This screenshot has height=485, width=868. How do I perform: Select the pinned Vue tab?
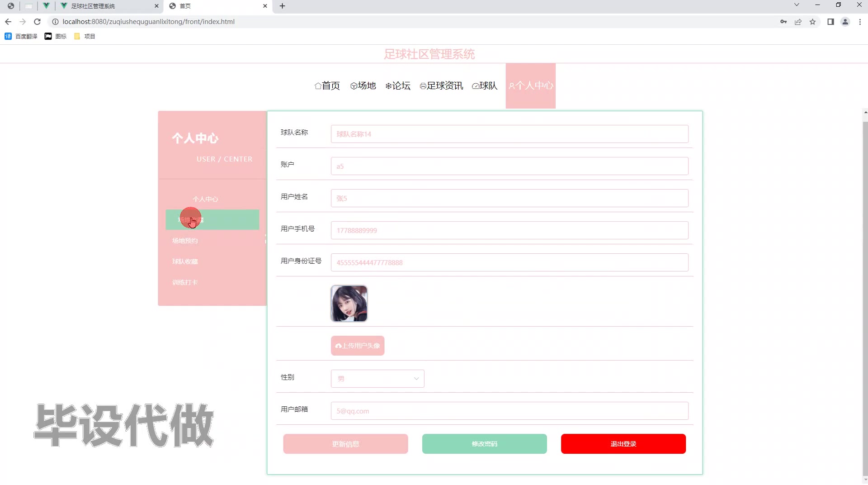[x=46, y=6]
